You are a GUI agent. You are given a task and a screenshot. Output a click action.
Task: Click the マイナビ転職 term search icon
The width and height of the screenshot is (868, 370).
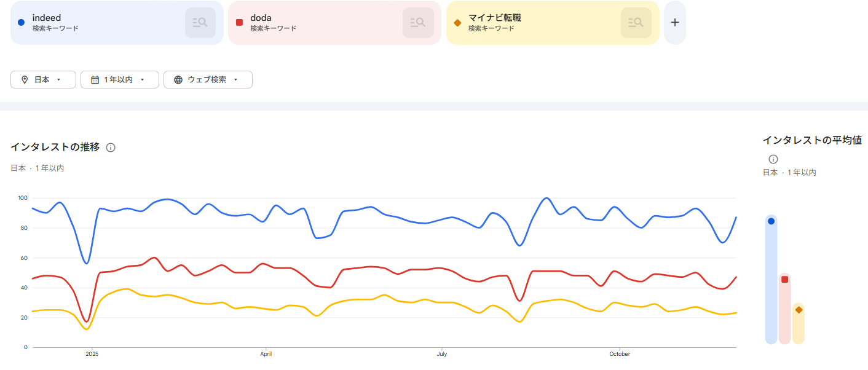pyautogui.click(x=636, y=23)
